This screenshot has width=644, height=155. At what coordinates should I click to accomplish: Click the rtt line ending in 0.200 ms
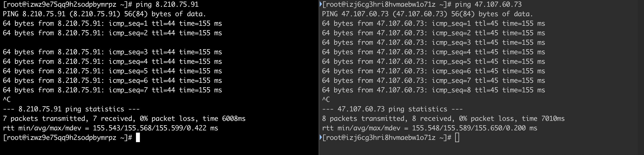[x=429, y=128]
